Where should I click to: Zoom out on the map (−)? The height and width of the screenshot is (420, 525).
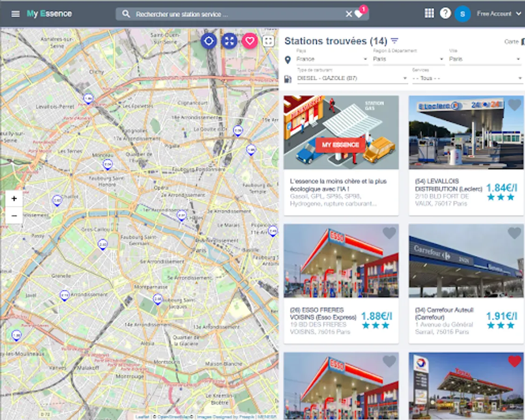(x=14, y=216)
